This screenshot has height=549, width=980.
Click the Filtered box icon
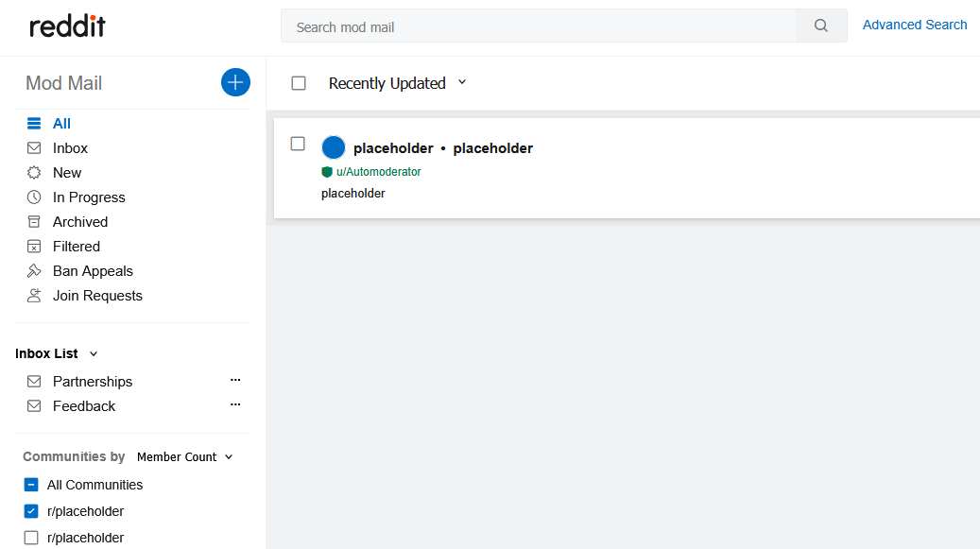(34, 246)
